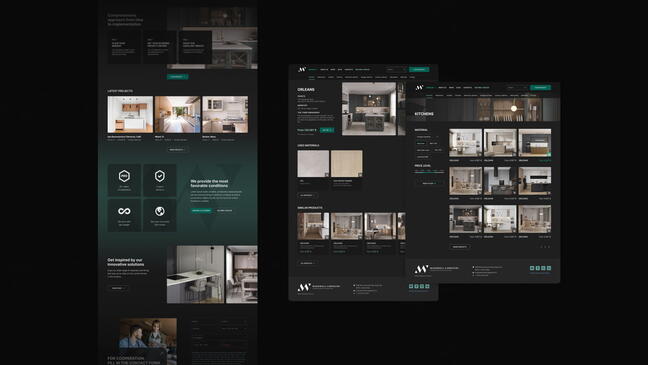The height and width of the screenshot is (365, 648).
Task: Open first product in Kitchens grid middle row
Action: [x=466, y=181]
